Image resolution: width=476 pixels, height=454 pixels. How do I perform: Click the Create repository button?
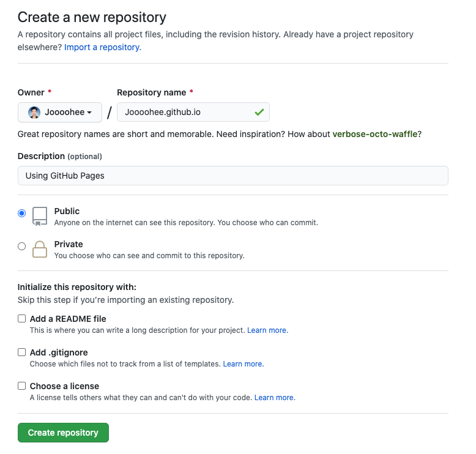tap(63, 433)
